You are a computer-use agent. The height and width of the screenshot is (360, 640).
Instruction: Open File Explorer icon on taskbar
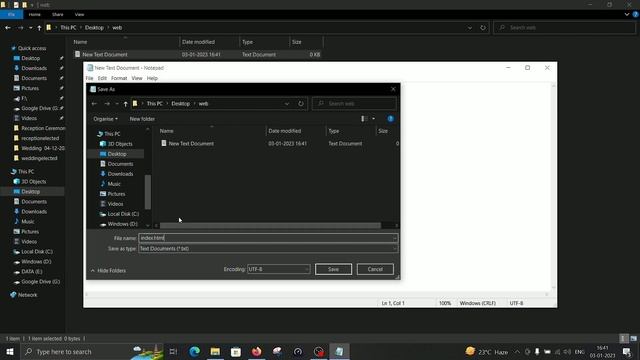[x=215, y=351]
